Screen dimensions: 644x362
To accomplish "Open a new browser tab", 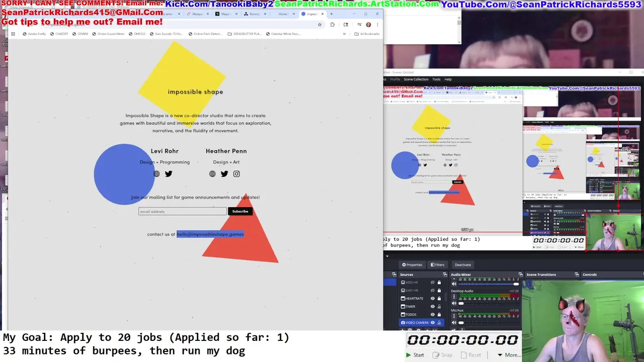I will point(332,14).
